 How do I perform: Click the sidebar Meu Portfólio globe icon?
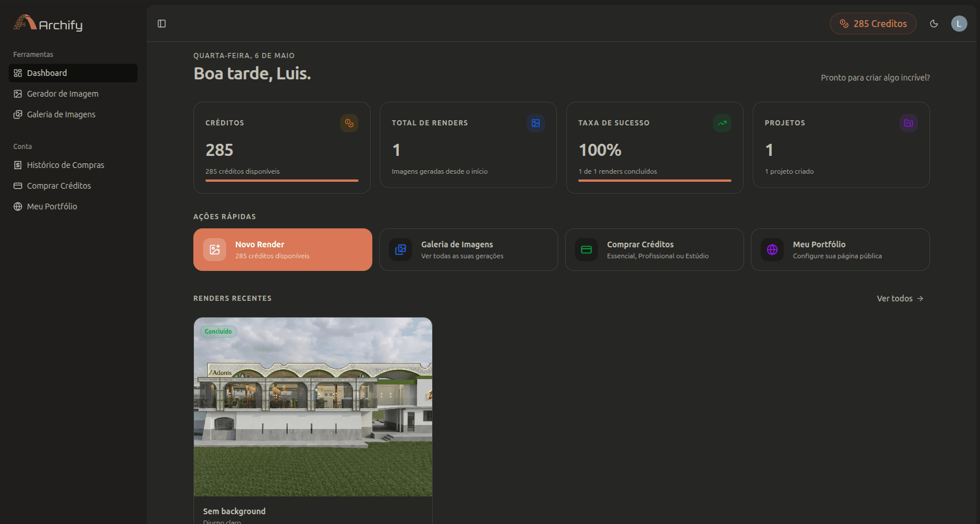(x=18, y=206)
